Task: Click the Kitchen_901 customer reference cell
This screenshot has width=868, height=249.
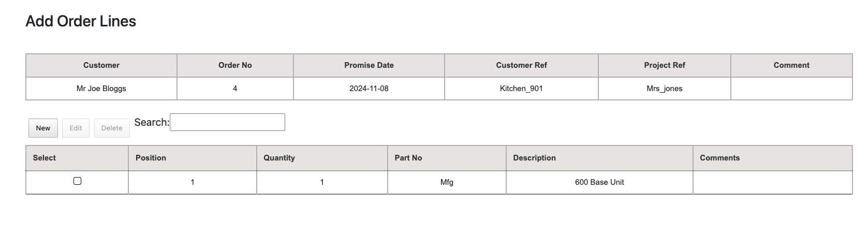Action: 521,89
